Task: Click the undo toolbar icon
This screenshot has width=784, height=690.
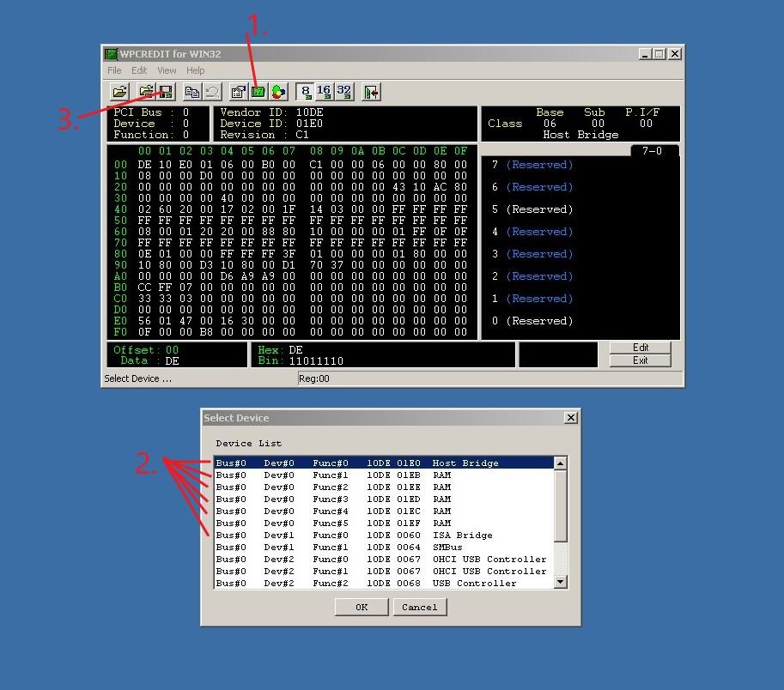Action: pos(212,92)
